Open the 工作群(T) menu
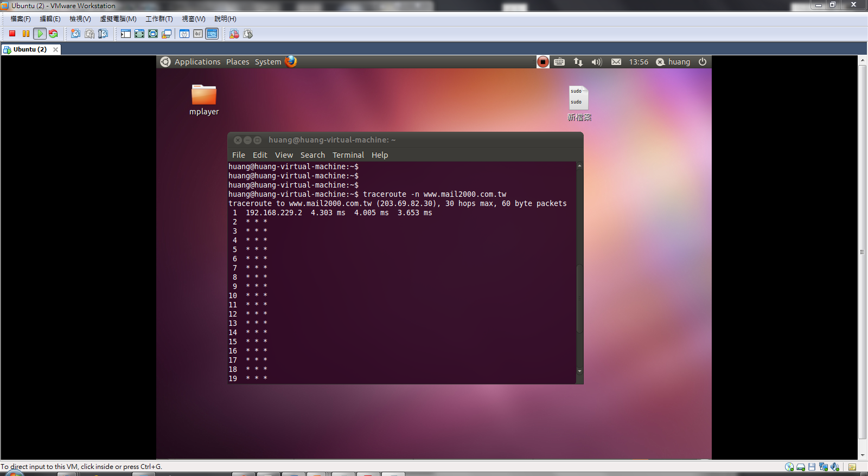The image size is (868, 476). tap(159, 18)
